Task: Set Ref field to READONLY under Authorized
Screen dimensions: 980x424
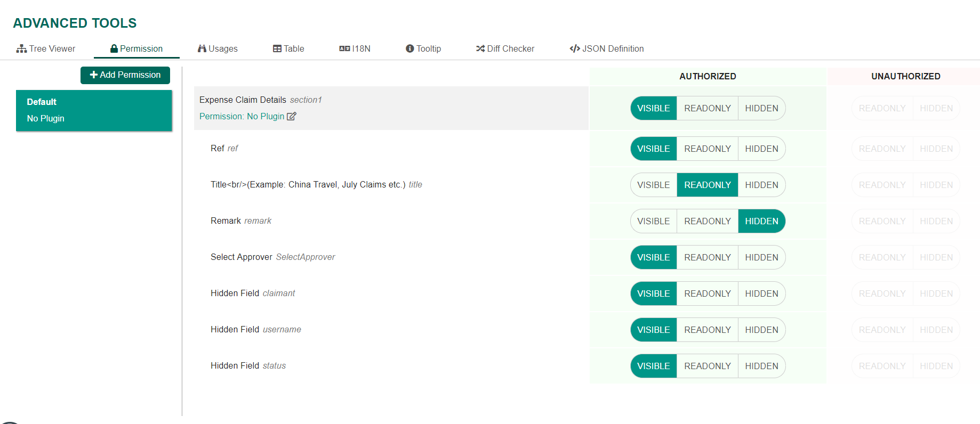Action: [x=707, y=149]
